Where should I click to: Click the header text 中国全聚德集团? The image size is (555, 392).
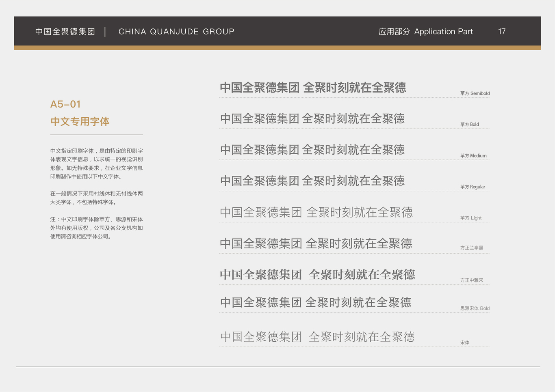click(x=65, y=32)
